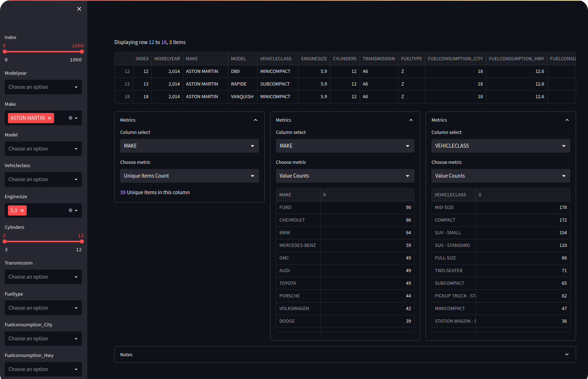Clear all selections in Make filter
588x379 pixels.
coord(70,118)
